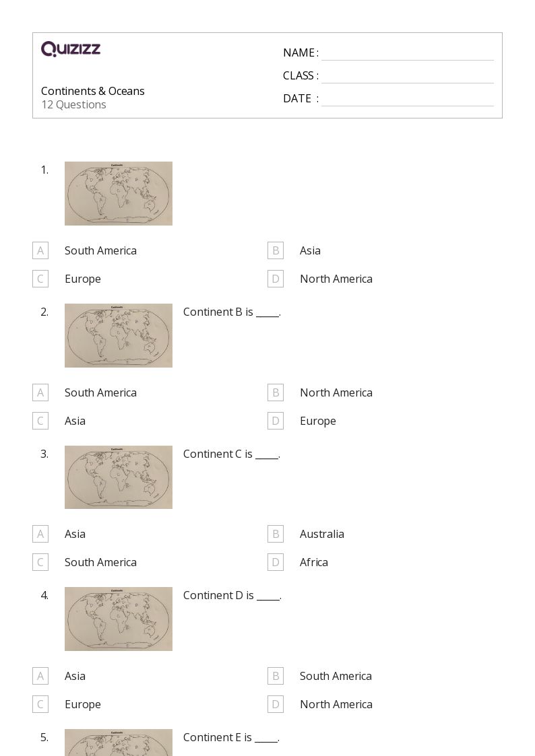Check box D for North America in question 1
The width and height of the screenshot is (535, 756).
[x=276, y=279]
